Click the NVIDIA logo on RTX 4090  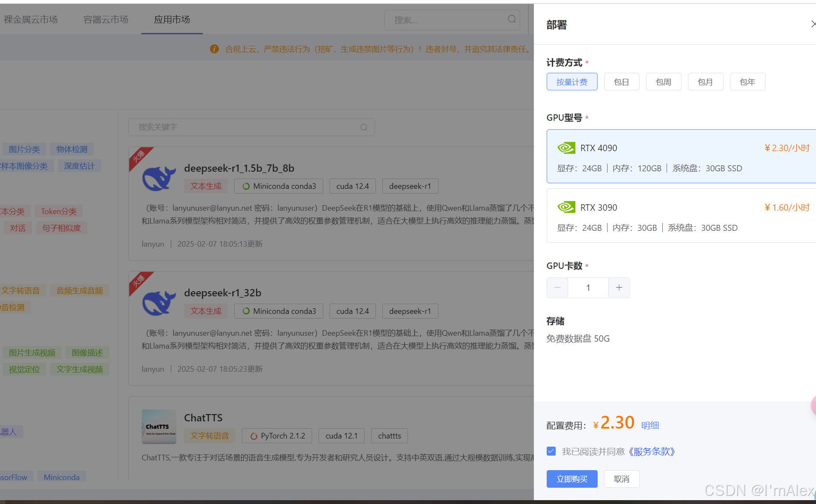tap(566, 148)
